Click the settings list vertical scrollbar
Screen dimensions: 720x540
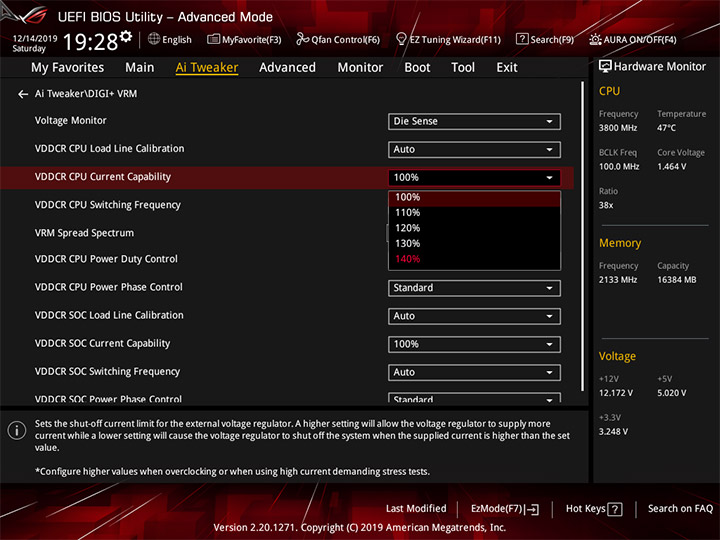(x=583, y=236)
